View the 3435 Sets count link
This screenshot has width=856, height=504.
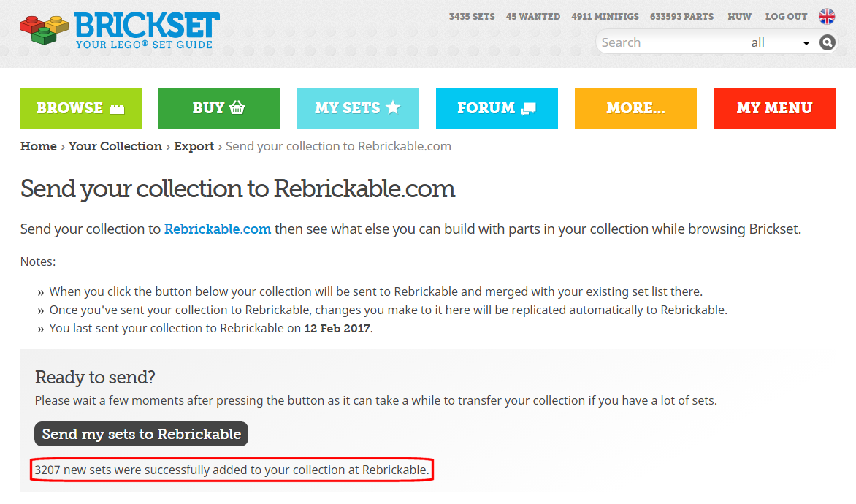[x=472, y=16]
